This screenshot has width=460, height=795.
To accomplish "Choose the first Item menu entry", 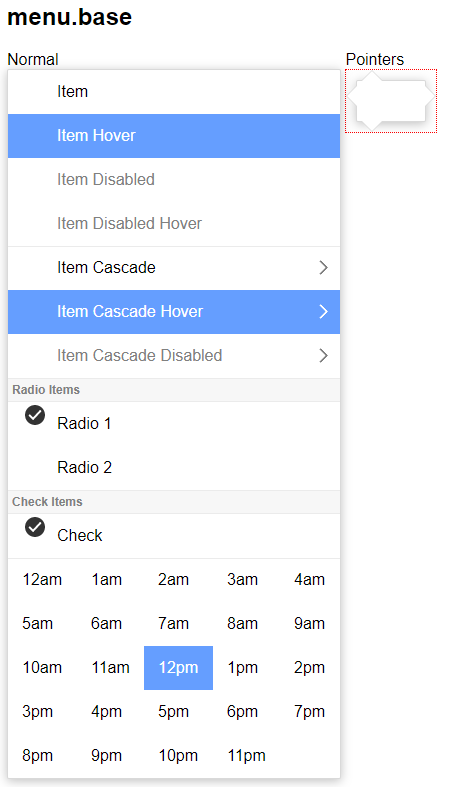I will click(x=174, y=92).
